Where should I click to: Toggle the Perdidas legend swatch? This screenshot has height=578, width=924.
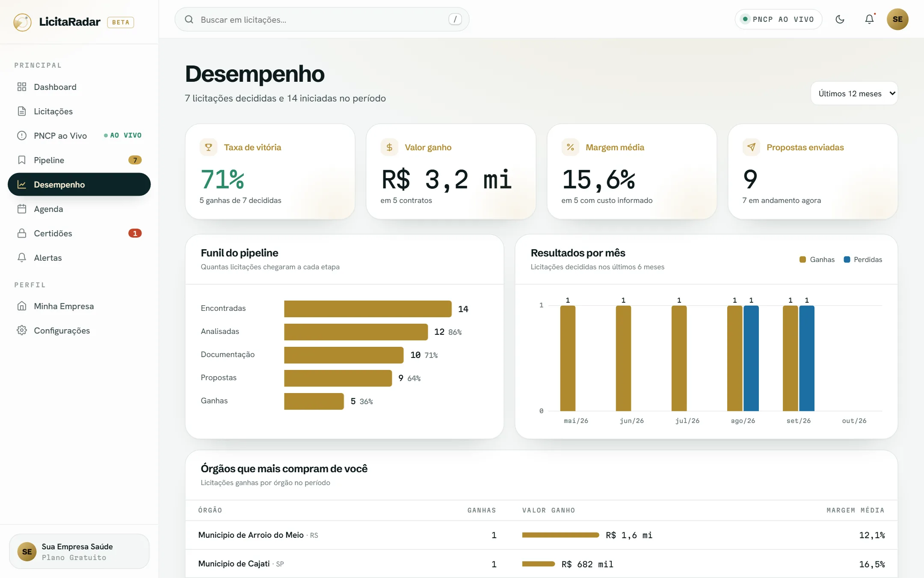click(x=847, y=259)
